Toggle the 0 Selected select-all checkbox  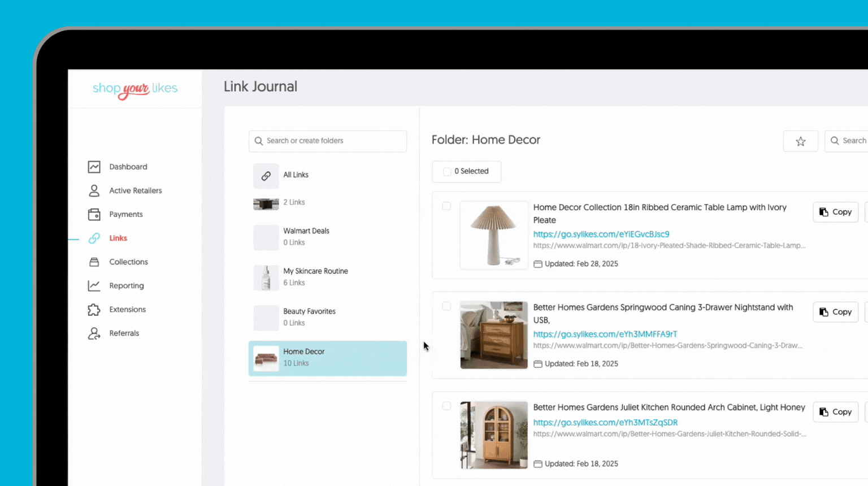coord(447,171)
